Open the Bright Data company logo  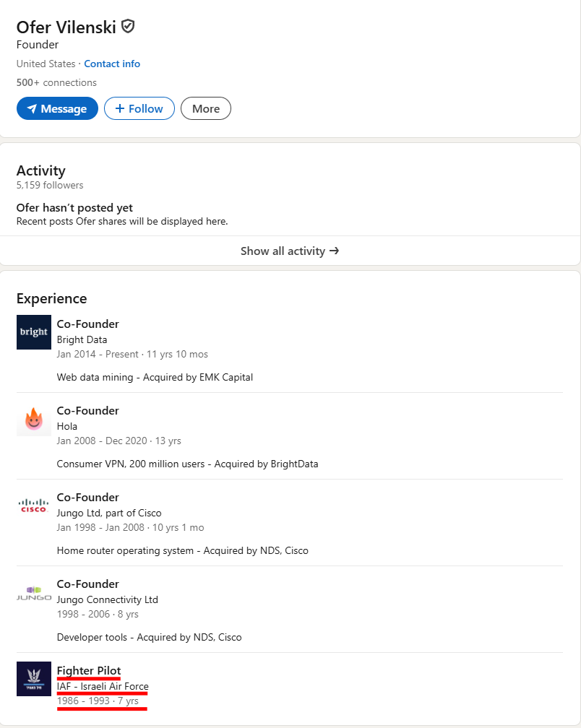pyautogui.click(x=34, y=332)
